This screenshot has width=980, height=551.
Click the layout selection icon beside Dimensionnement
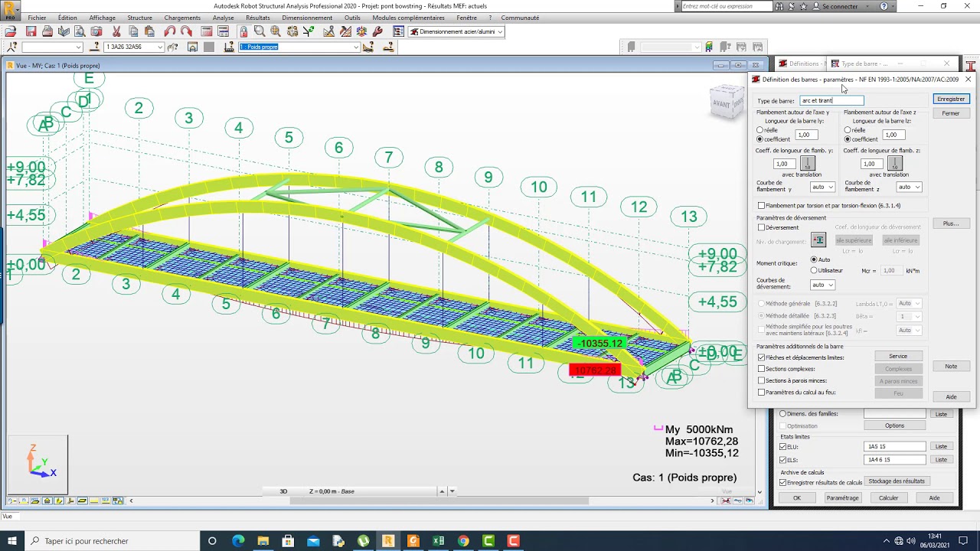pos(399,32)
